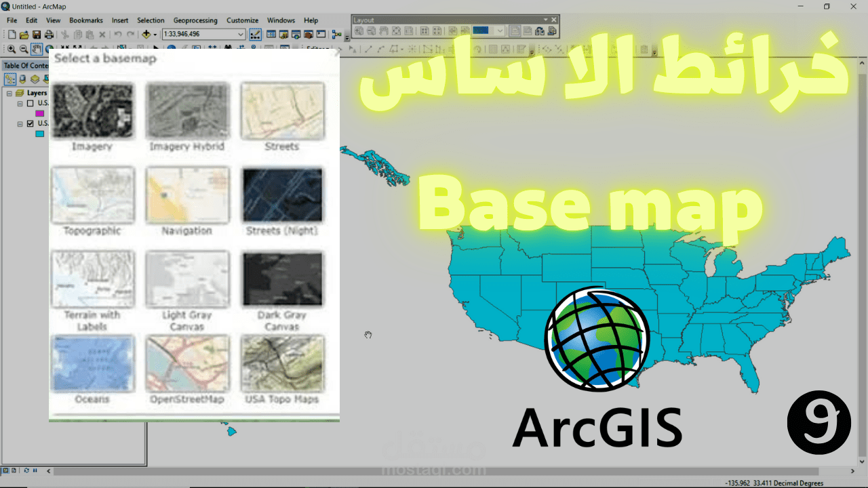The width and height of the screenshot is (868, 488).
Task: Open the Editor menu dropdown
Action: pos(319,49)
